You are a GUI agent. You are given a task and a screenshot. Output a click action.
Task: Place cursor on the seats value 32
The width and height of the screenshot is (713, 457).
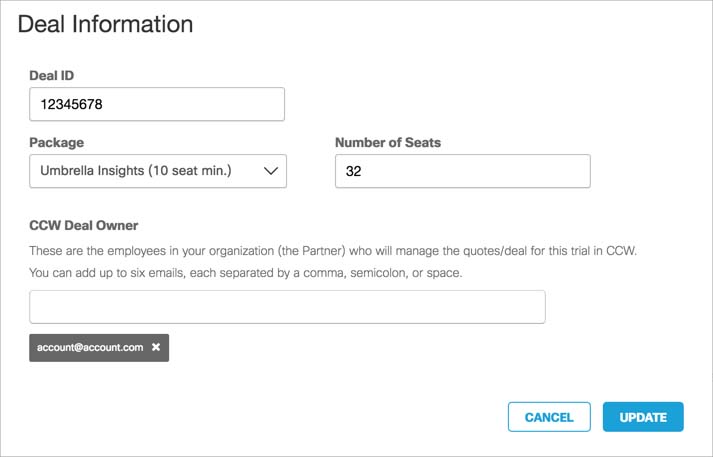coord(354,171)
